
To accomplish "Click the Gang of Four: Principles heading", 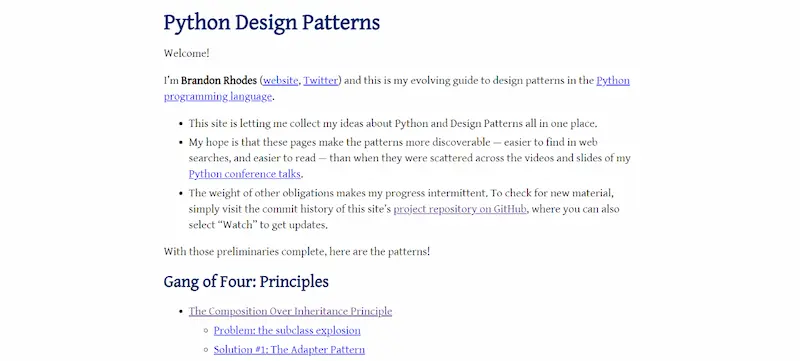I will [x=246, y=281].
